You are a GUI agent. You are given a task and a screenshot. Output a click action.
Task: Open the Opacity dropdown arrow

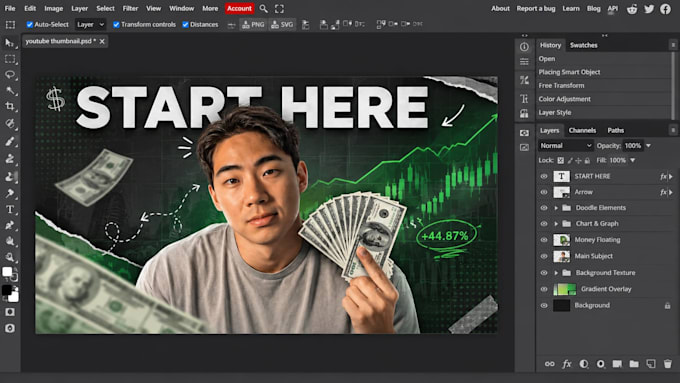coord(648,146)
